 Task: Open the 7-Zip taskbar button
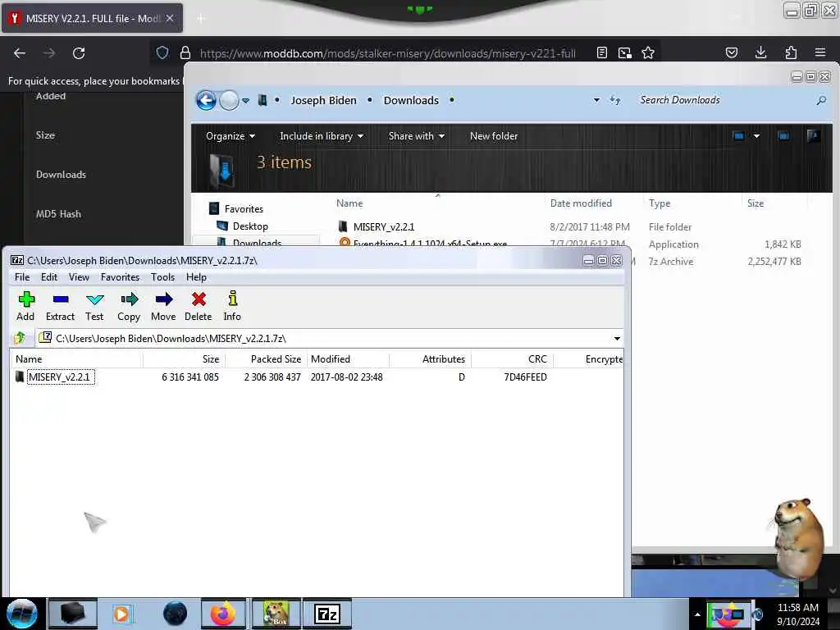pyautogui.click(x=327, y=614)
